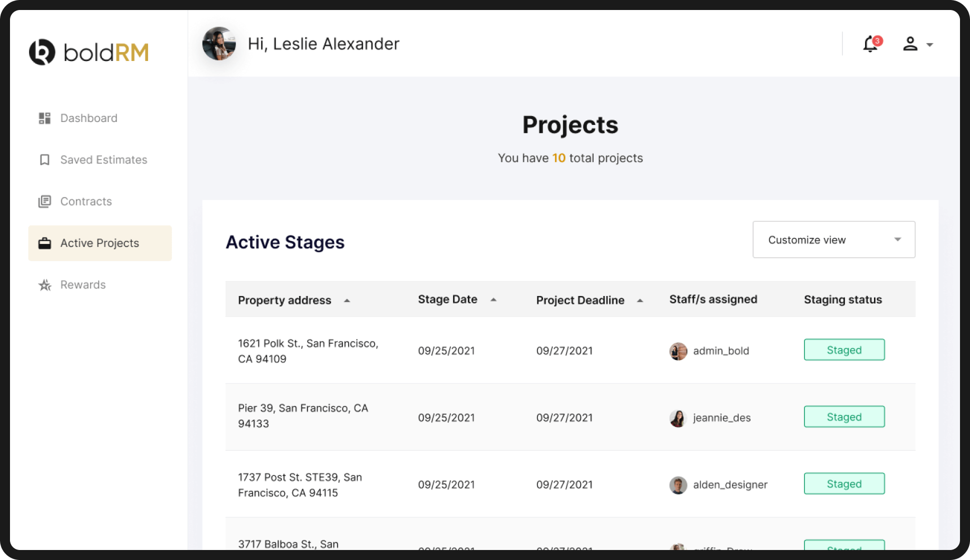This screenshot has width=970, height=560.
Task: Click the Active Projects briefcase icon
Action: click(44, 243)
